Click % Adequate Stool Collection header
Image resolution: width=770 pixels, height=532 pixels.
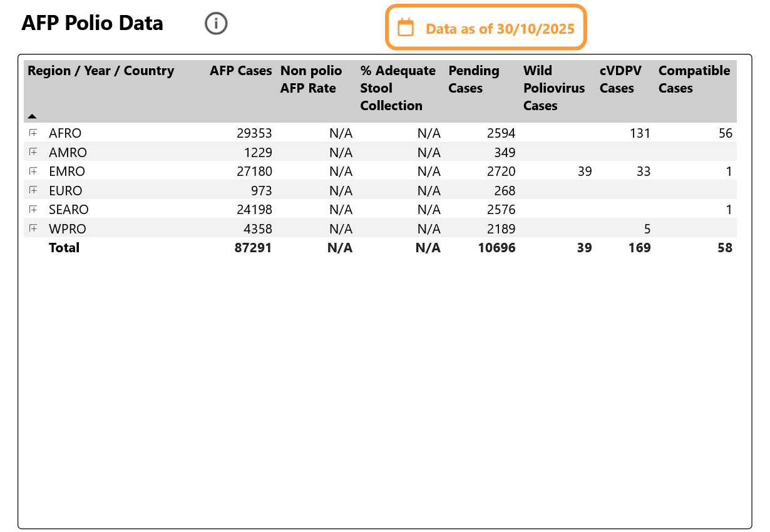pos(398,88)
